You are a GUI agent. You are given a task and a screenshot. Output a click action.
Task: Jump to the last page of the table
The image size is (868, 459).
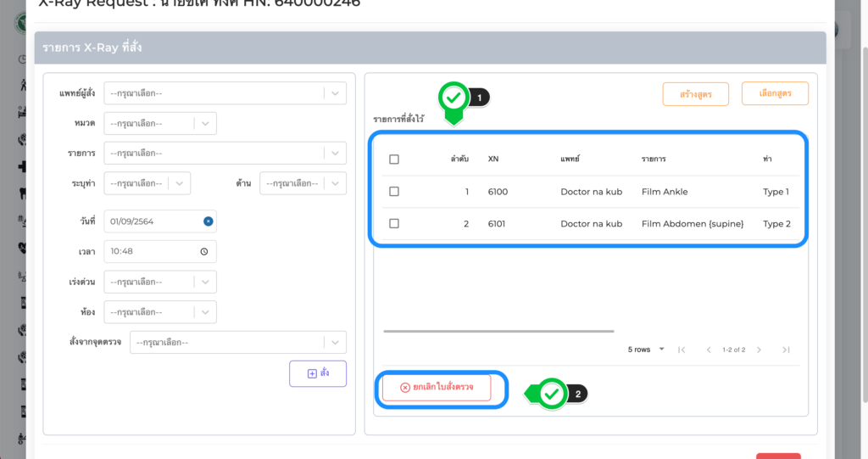point(786,350)
